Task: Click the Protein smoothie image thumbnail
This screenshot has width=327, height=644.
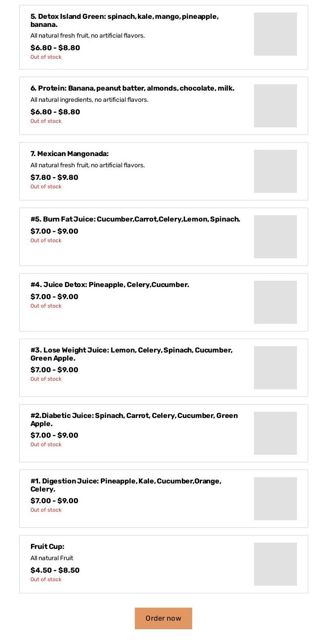Action: pos(275,106)
